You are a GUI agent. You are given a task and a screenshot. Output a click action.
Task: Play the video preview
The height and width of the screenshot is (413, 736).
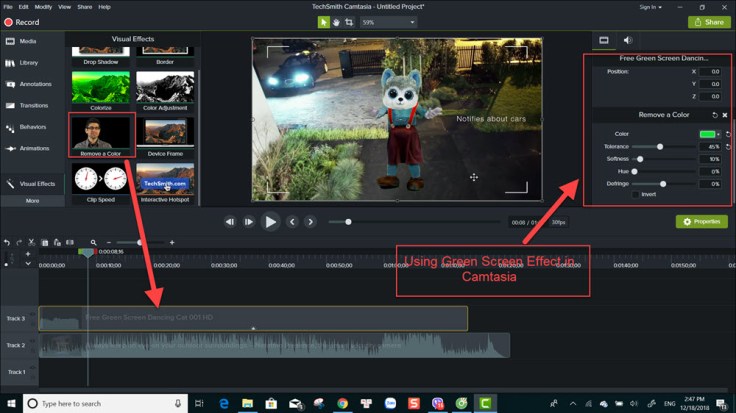point(270,222)
